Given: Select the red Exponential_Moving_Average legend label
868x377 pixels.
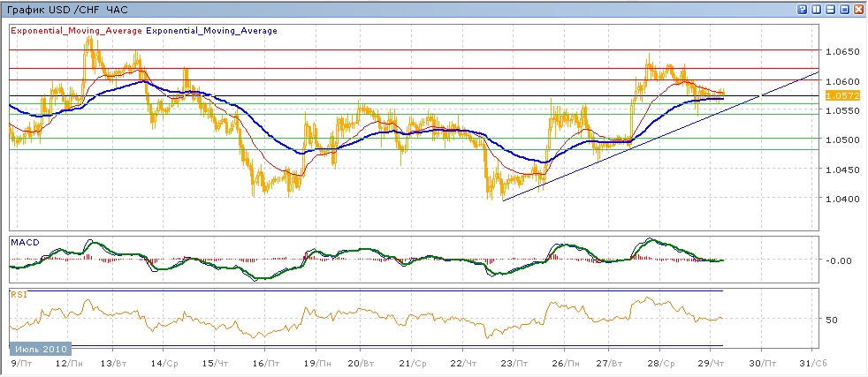Looking at the screenshot, I should coord(76,31).
